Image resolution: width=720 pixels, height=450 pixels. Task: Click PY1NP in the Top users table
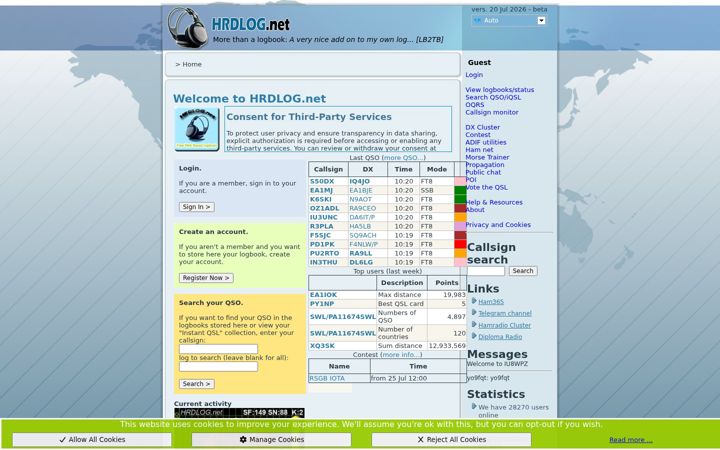322,304
